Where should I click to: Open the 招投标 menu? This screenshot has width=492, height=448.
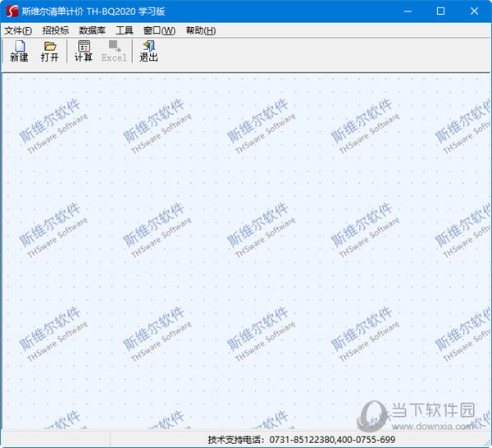click(x=56, y=30)
